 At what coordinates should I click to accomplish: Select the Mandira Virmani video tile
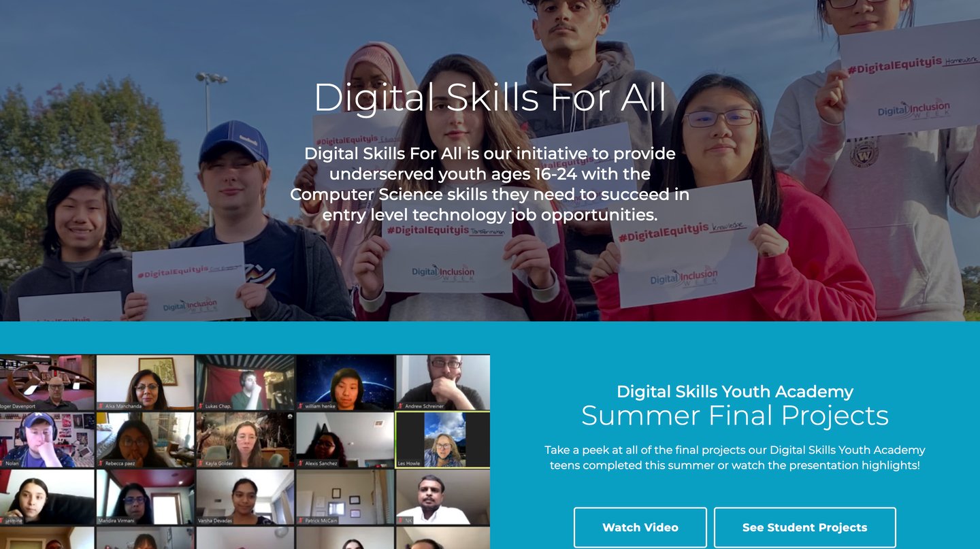(x=145, y=497)
